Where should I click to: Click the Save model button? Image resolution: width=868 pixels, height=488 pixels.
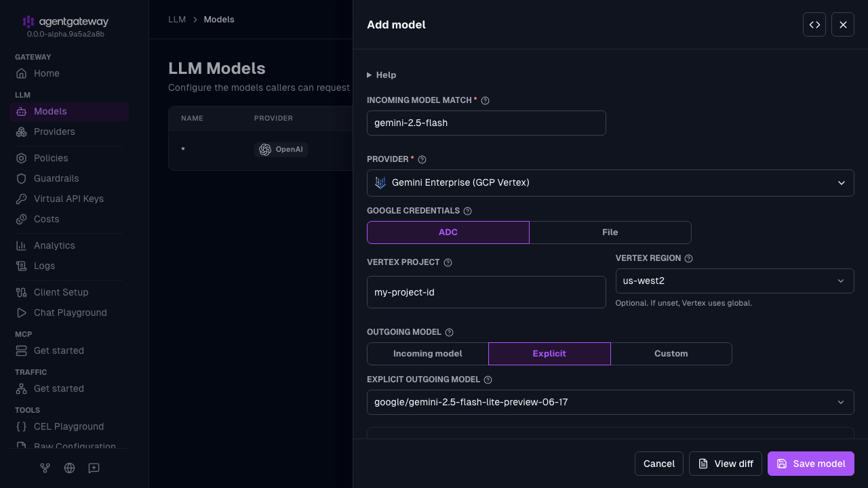(811, 464)
